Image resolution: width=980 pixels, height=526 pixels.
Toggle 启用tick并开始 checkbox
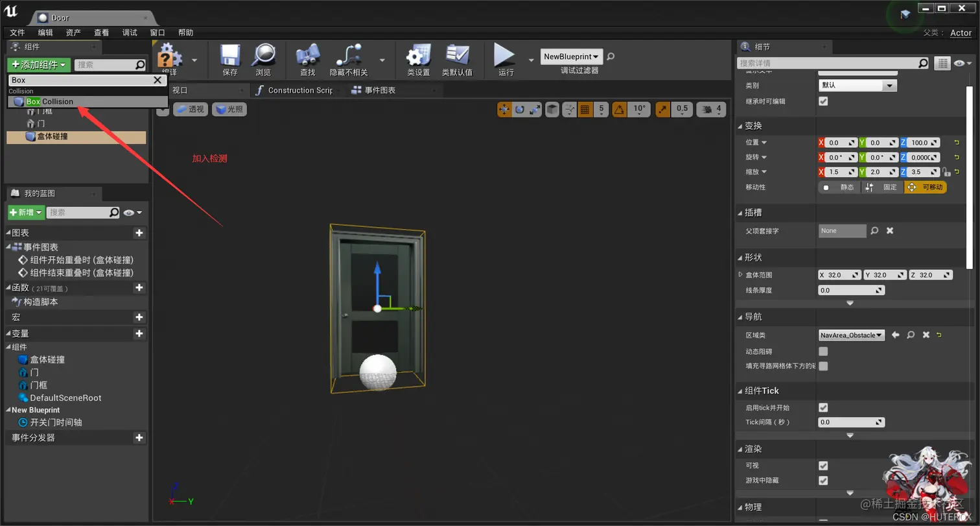click(x=823, y=408)
